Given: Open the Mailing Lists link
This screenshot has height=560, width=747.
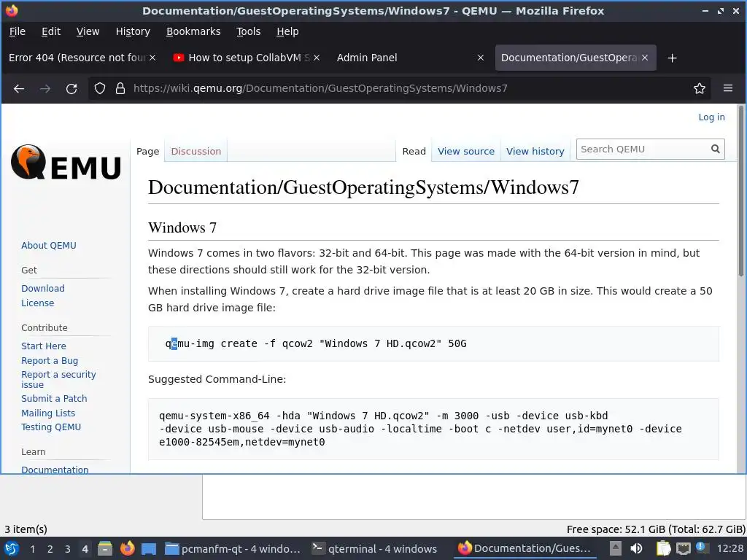Looking at the screenshot, I should coord(48,413).
